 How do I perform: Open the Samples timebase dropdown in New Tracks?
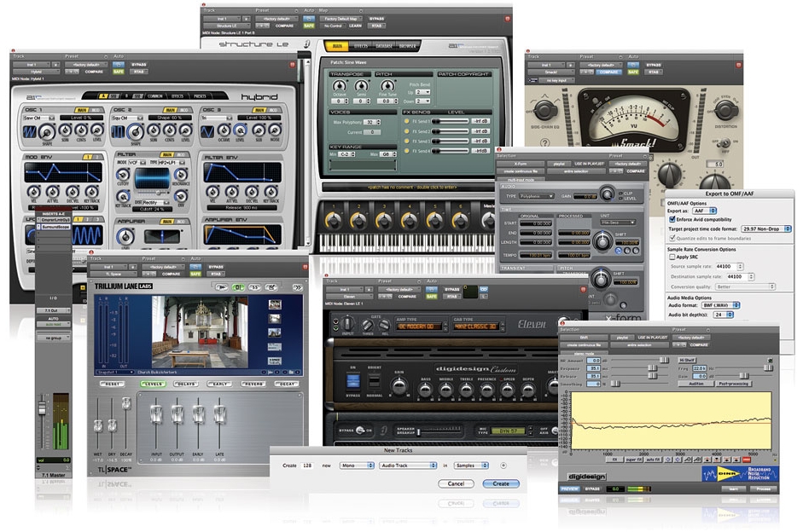tap(471, 465)
